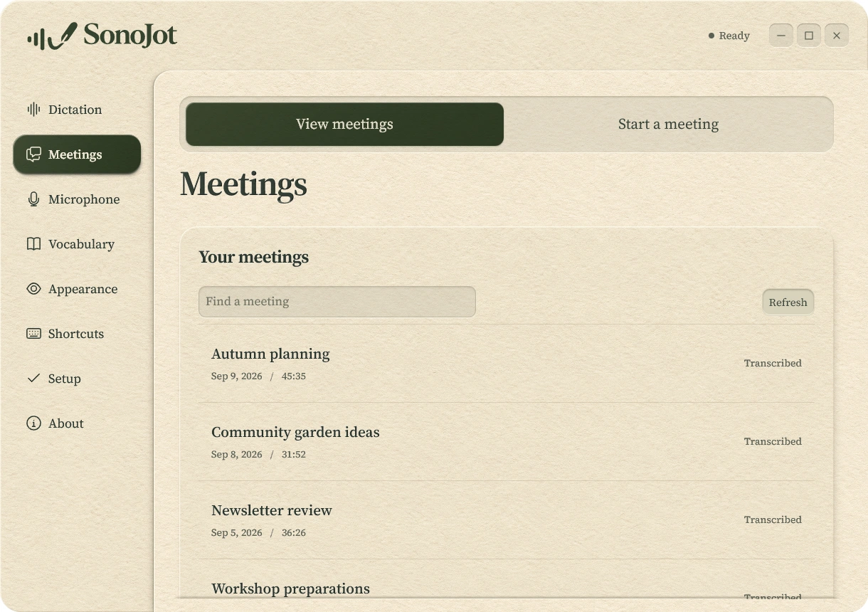This screenshot has height=612, width=868.
Task: Open Appearance settings
Action: click(x=77, y=289)
